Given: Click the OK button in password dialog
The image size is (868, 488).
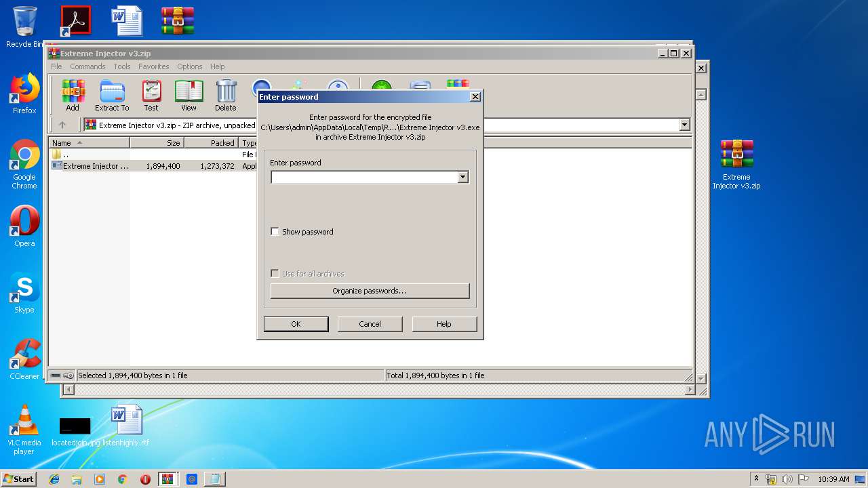Looking at the screenshot, I should pyautogui.click(x=296, y=324).
